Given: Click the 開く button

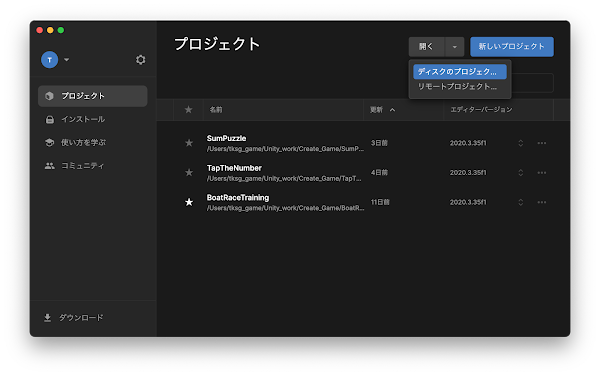Looking at the screenshot, I should (x=426, y=47).
